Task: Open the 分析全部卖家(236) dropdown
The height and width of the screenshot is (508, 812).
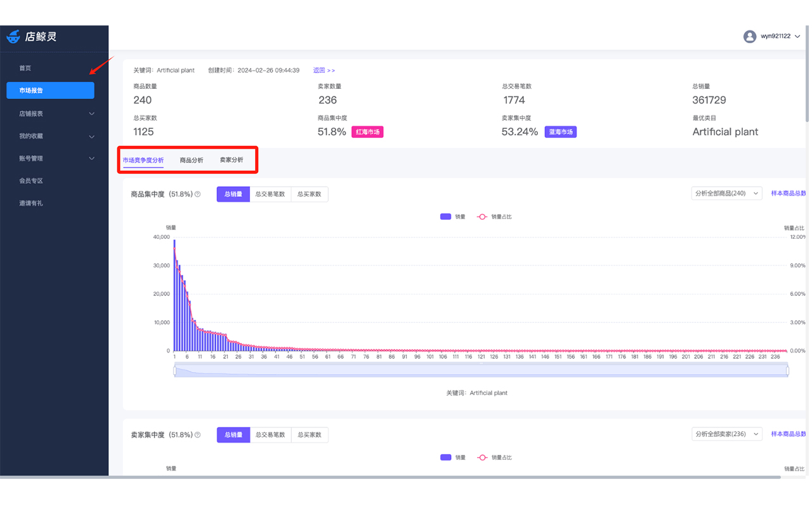Action: click(726, 434)
